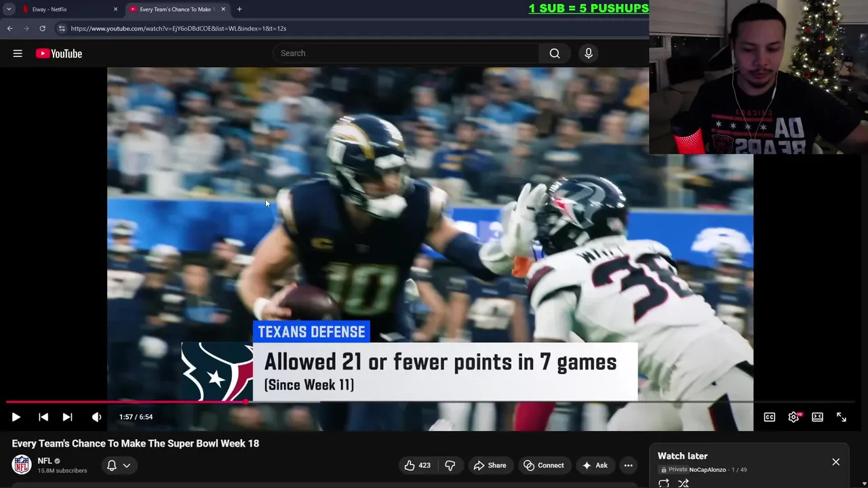Play the paused video

16,417
